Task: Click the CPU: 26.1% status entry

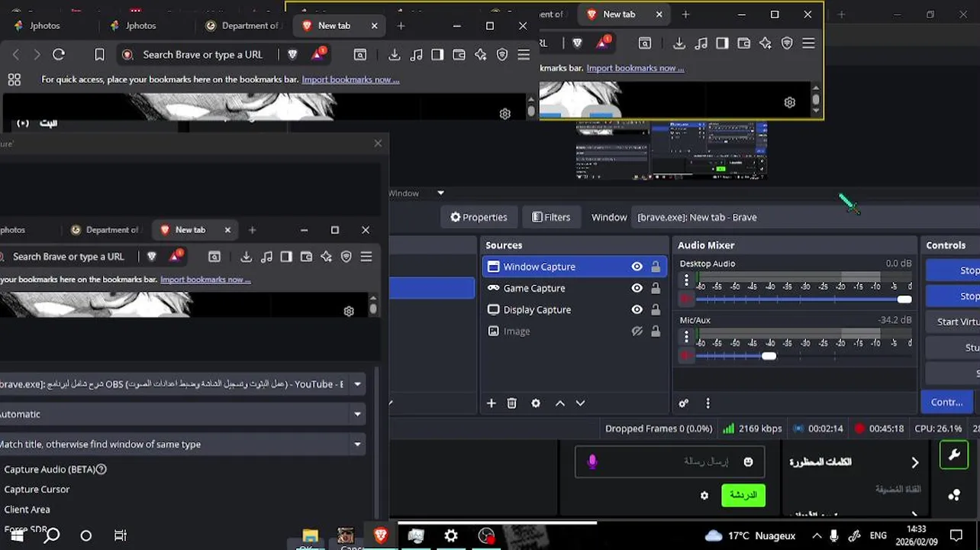Action: [938, 429]
